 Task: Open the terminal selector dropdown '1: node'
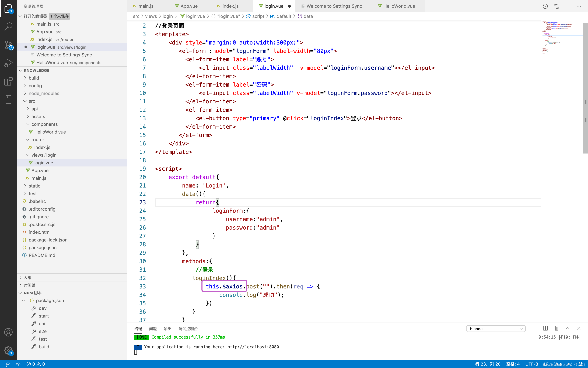[496, 329]
